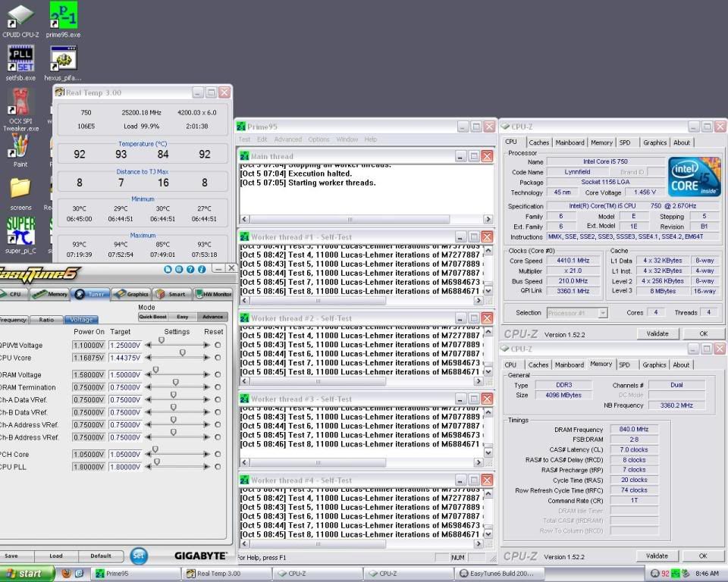Decrease QPI/Vtt Voltage with the left arrow

coord(148,345)
